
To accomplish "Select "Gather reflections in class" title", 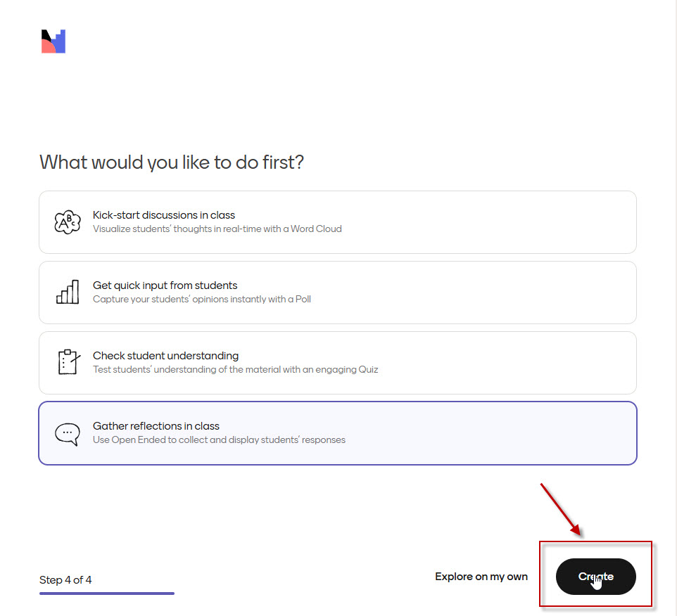I will click(x=156, y=426).
